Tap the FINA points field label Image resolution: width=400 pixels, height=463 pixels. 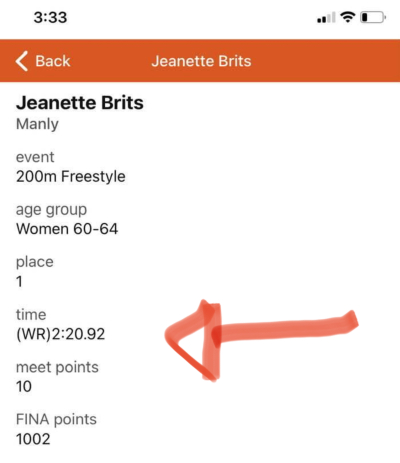click(x=56, y=419)
